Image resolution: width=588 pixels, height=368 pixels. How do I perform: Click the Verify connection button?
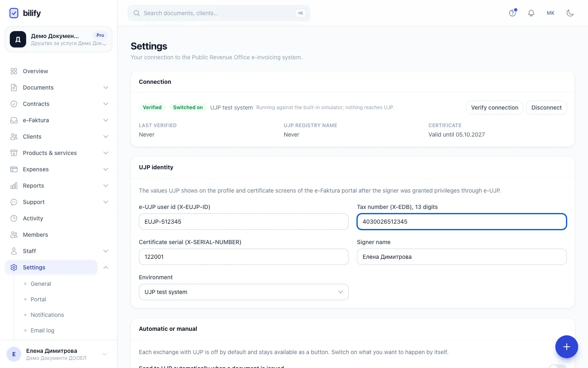(x=494, y=108)
